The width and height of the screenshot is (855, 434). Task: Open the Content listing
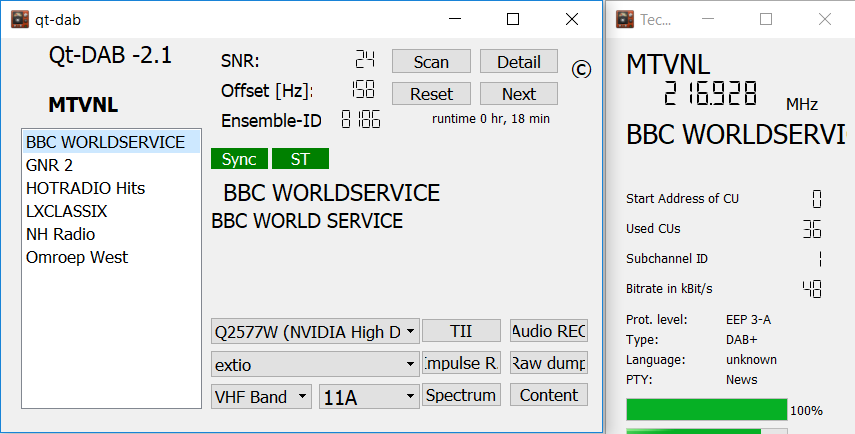pos(549,395)
